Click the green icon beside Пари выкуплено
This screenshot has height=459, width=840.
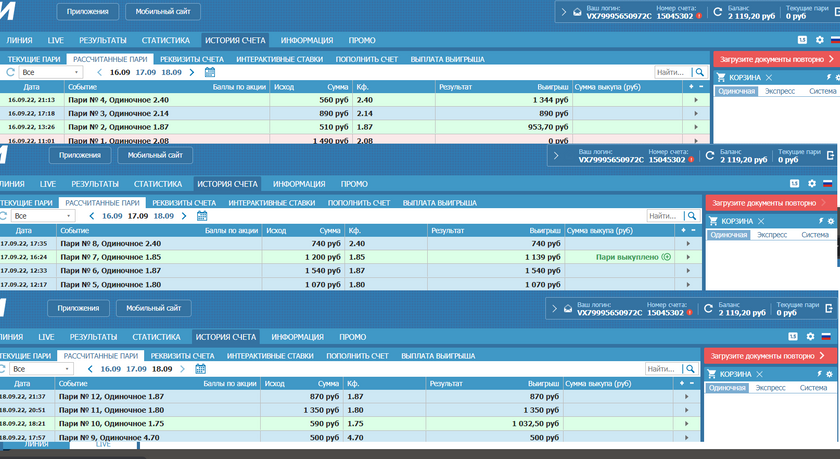coord(666,257)
